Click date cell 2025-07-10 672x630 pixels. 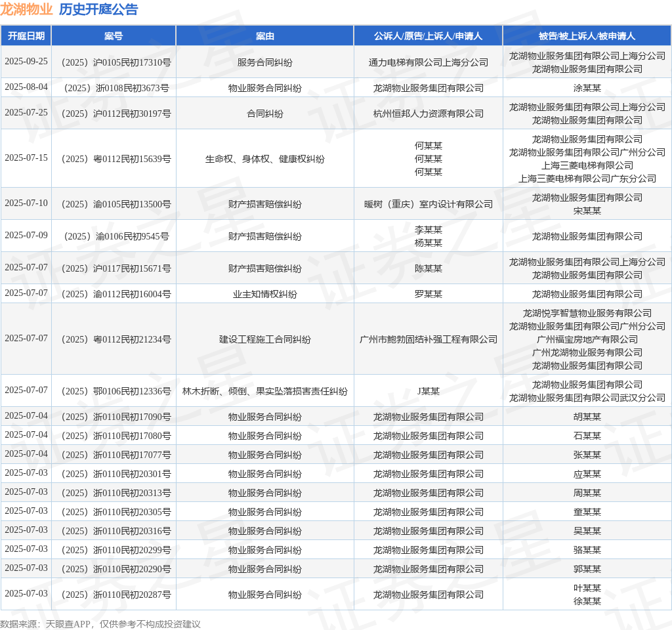26,203
